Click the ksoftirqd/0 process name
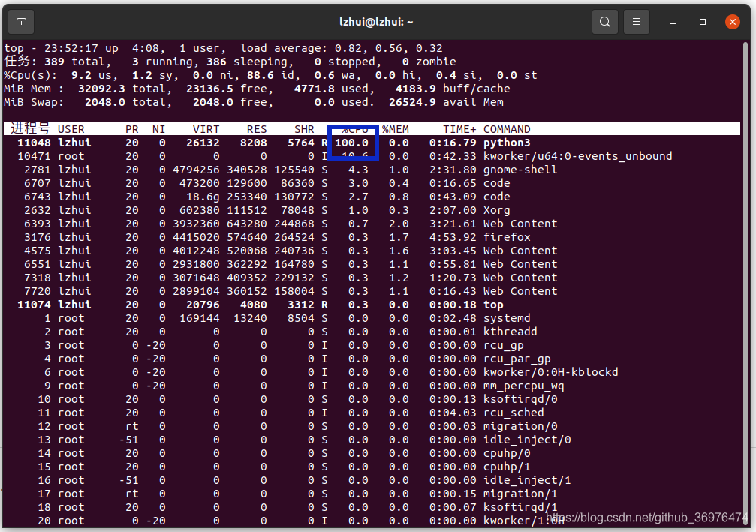Screen dimensions: 756x532 point(520,399)
